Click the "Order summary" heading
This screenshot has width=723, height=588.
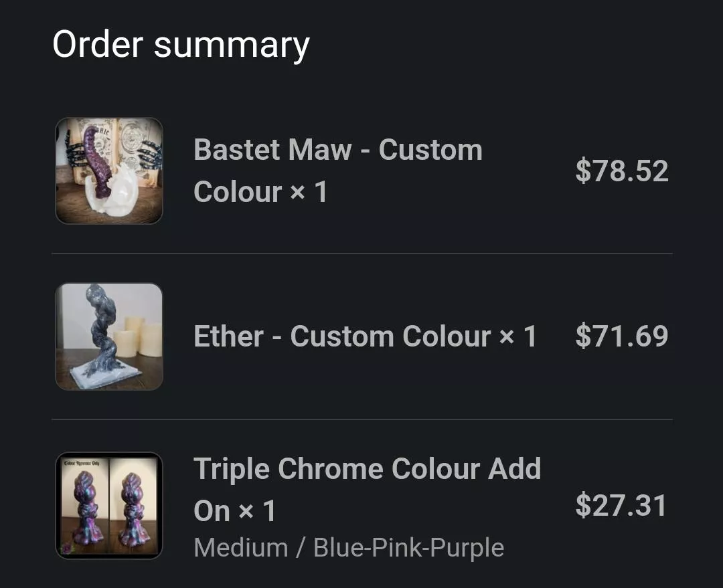181,45
